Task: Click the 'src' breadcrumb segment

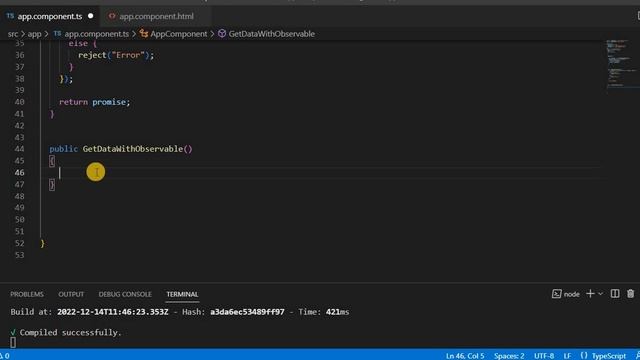Action: [13, 34]
